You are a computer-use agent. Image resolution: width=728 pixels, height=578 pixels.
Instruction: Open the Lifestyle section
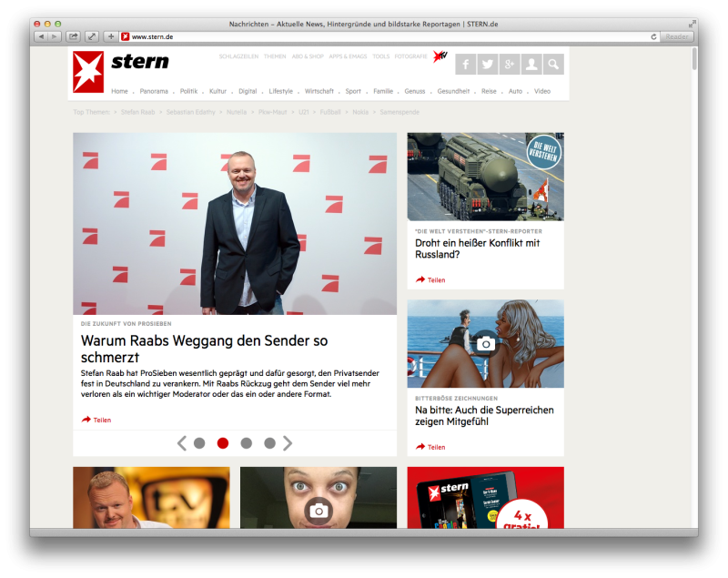281,91
